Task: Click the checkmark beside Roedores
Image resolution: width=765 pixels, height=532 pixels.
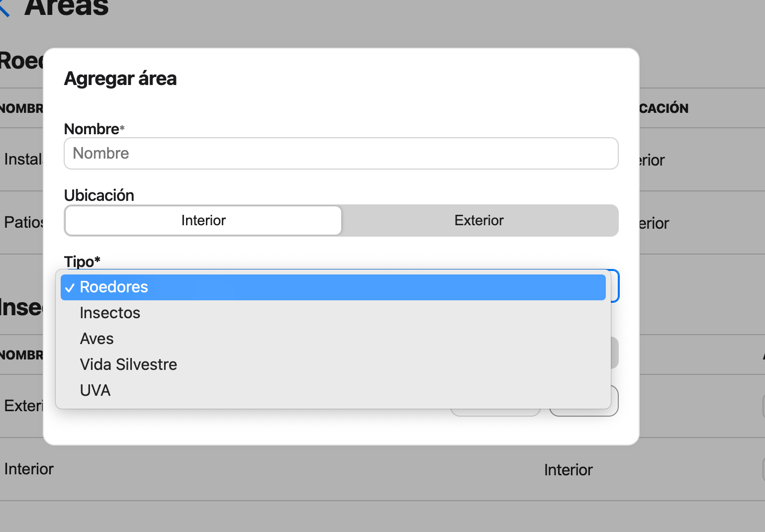Action: pos(70,287)
